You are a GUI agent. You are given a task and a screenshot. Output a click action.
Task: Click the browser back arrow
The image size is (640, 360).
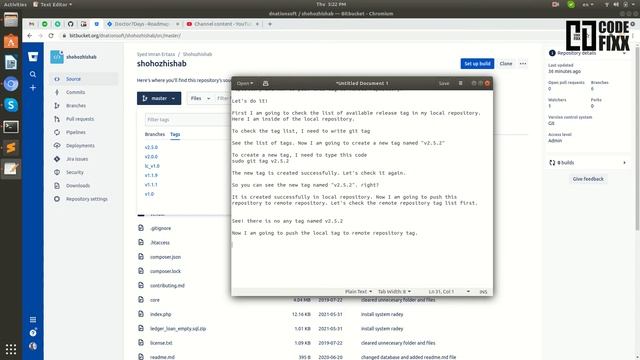click(29, 36)
